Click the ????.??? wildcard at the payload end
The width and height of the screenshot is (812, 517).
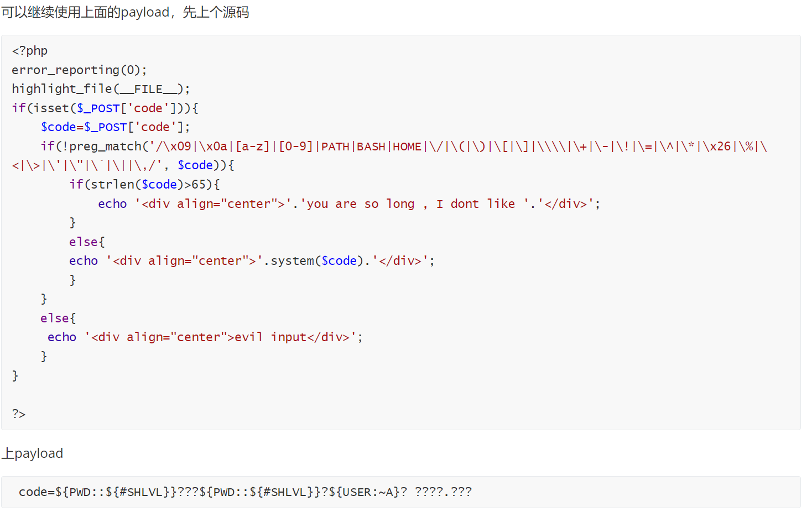[x=443, y=492]
